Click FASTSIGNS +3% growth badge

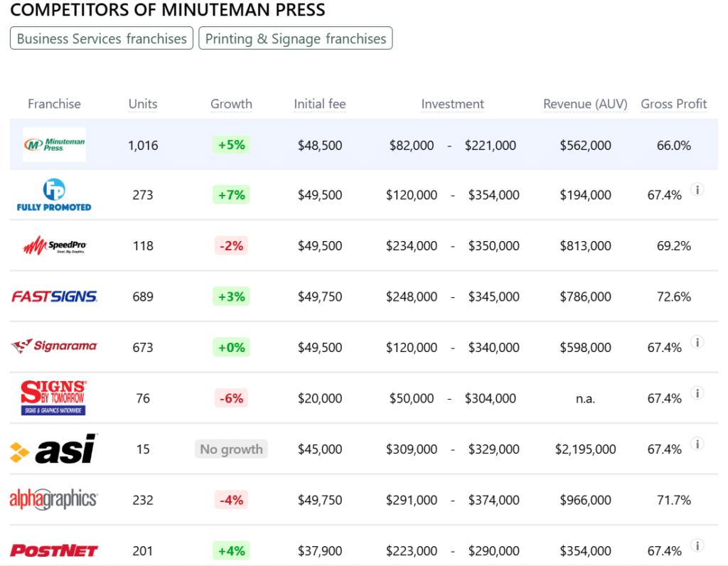point(231,297)
